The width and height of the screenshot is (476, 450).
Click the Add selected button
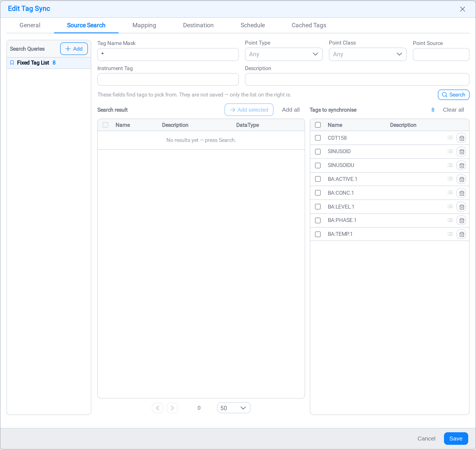point(249,110)
